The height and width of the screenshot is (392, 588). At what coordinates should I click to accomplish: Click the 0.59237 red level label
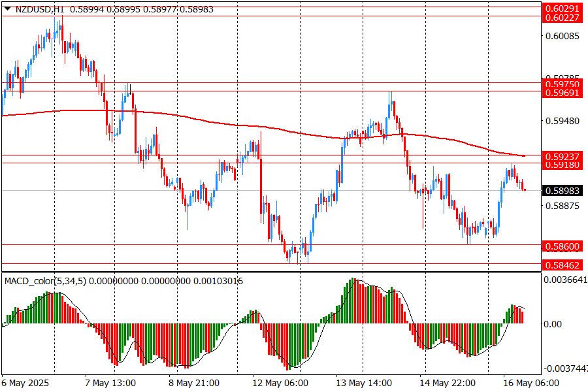click(x=562, y=157)
